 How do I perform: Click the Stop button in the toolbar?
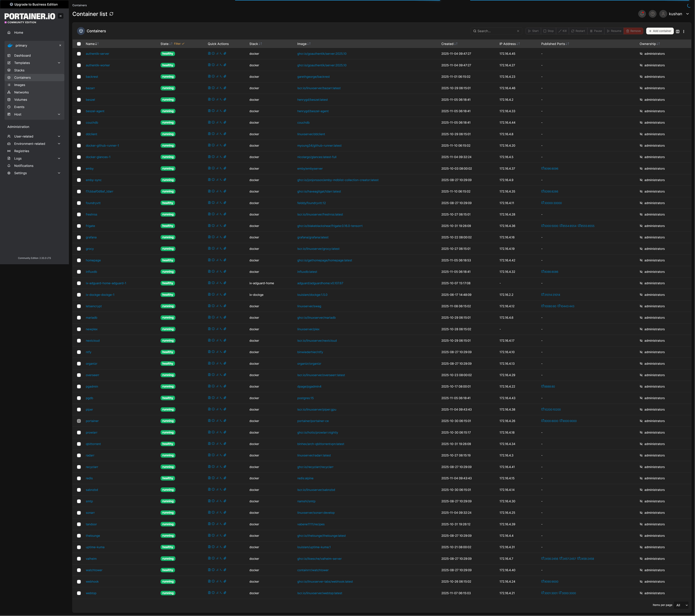(x=549, y=31)
